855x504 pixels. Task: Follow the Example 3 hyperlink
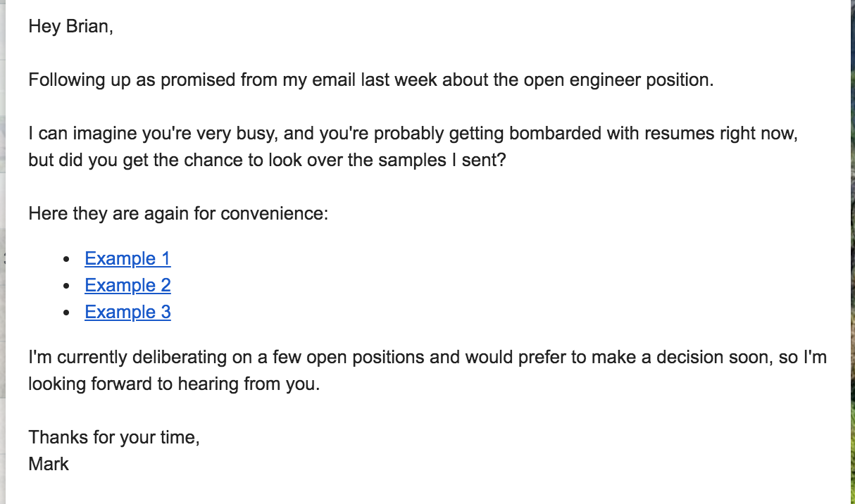(x=127, y=312)
